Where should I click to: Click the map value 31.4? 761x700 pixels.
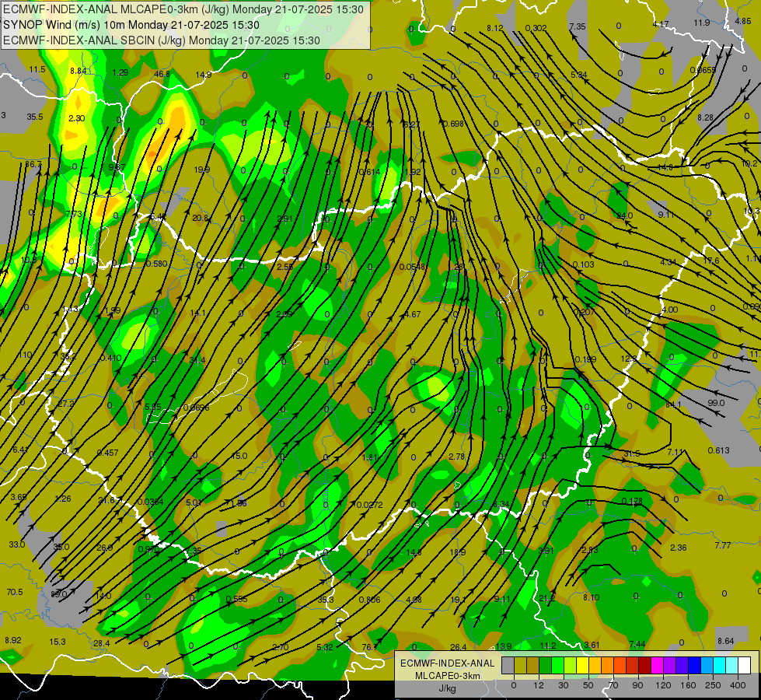click(x=197, y=360)
